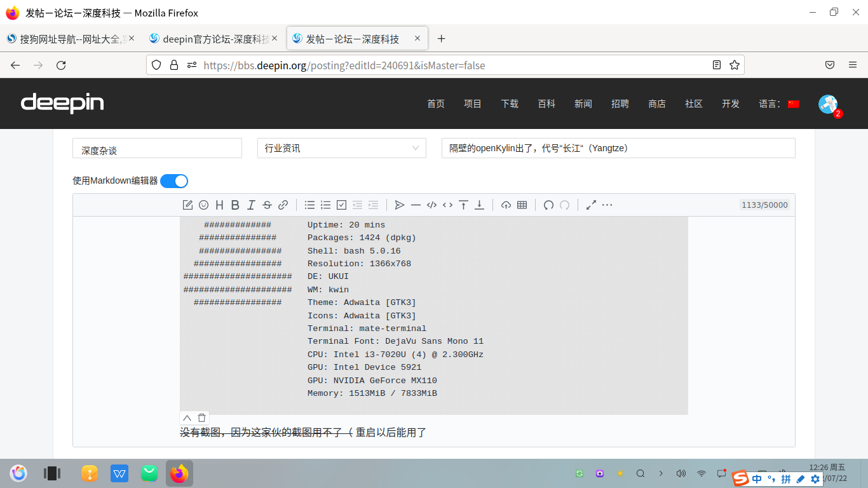This screenshot has height=488, width=868.
Task: Open the 社区 menu item
Action: 693,104
